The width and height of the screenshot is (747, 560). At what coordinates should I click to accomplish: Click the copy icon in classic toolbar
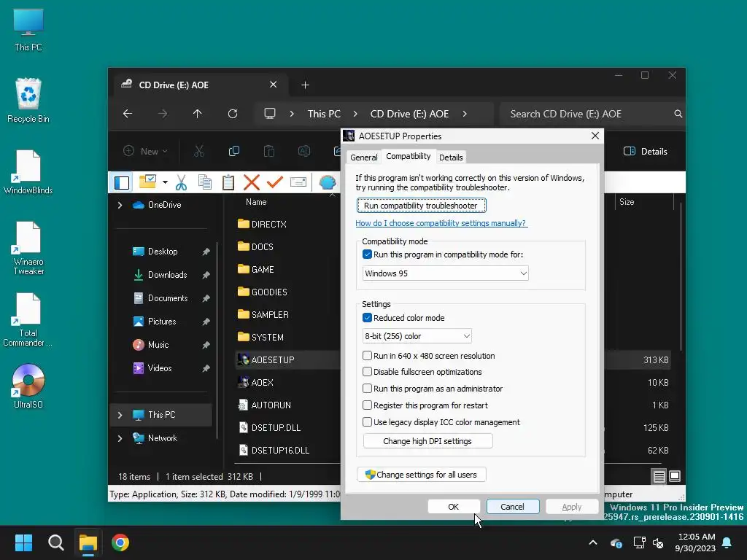click(x=205, y=182)
